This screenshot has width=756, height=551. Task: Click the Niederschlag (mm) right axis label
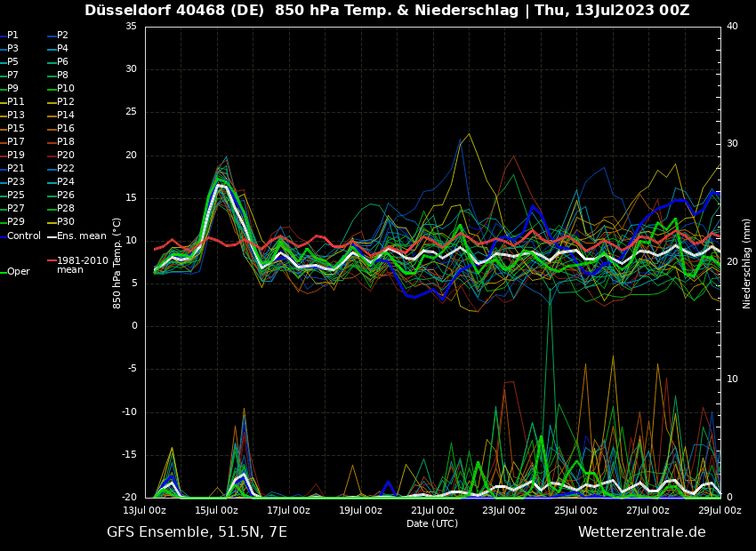(747, 263)
